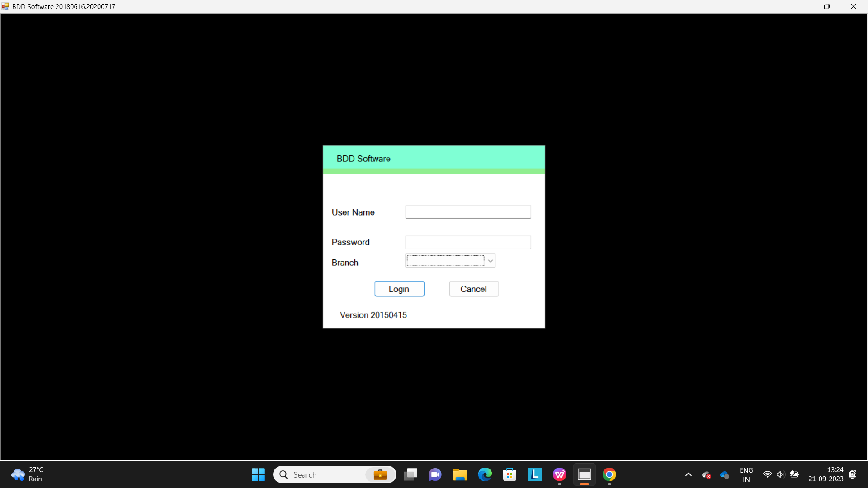
Task: Open the notifications bell icon
Action: (853, 474)
